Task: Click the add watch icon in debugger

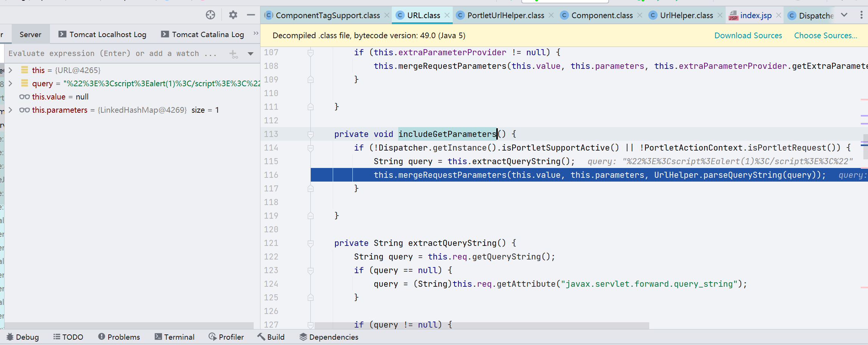Action: click(x=233, y=54)
